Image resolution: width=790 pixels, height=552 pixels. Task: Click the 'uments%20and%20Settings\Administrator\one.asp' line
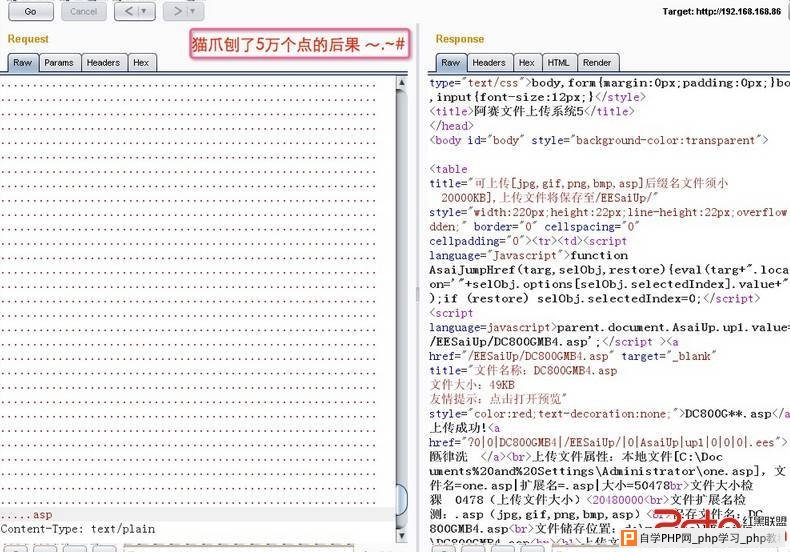pyautogui.click(x=607, y=471)
